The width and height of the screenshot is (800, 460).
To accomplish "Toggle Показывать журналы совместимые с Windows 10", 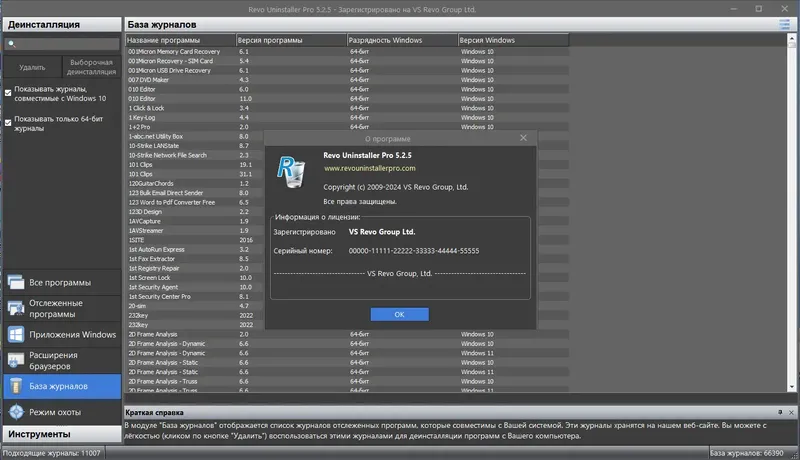I will [8, 93].
